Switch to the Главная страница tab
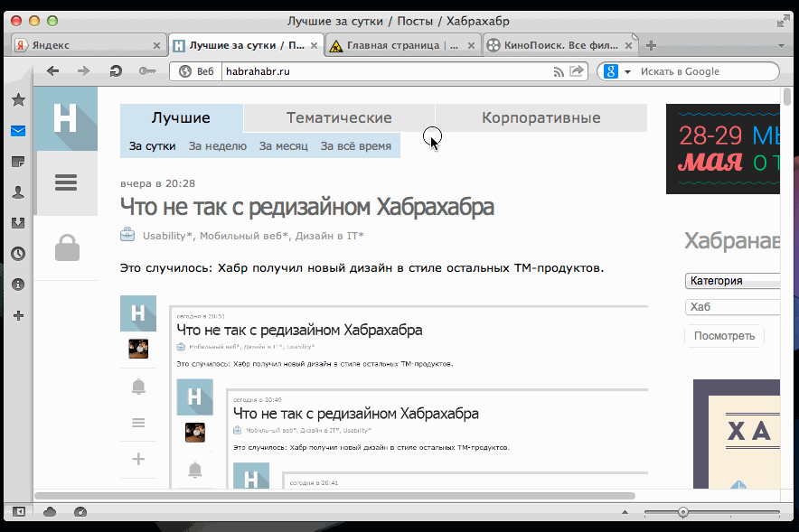 coord(401,45)
